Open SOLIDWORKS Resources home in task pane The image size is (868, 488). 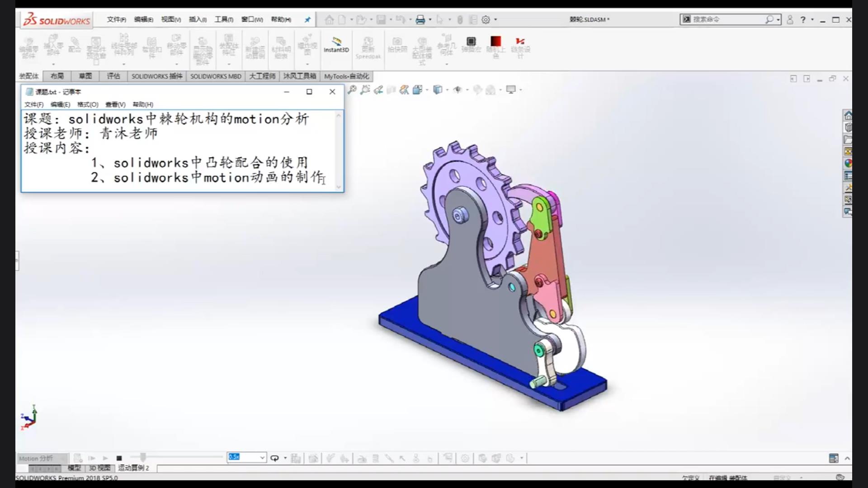848,115
